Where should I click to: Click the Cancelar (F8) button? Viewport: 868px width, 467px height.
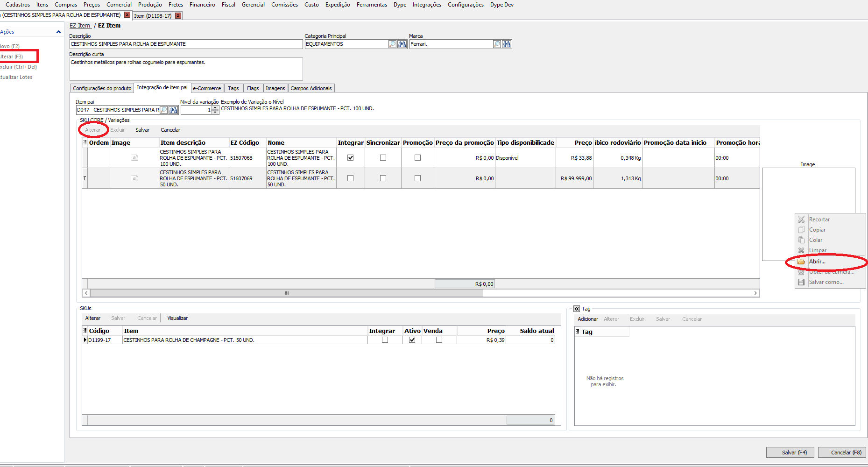842,453
